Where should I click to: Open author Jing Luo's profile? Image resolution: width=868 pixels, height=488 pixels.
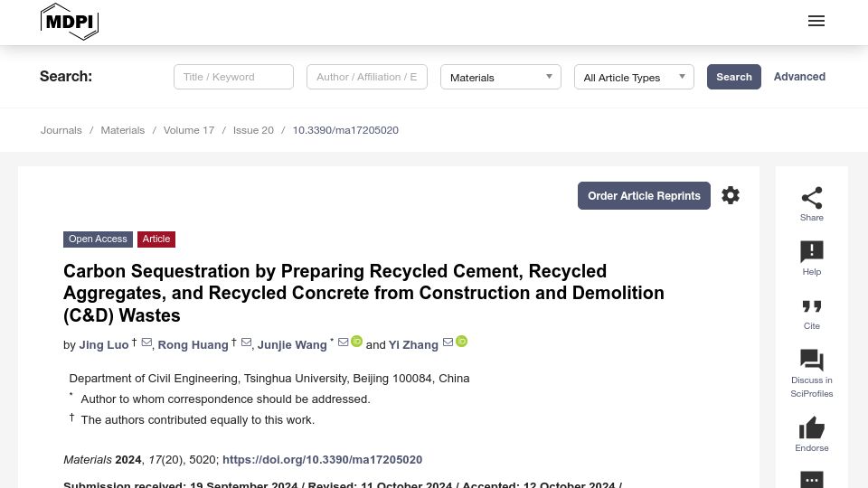(x=104, y=344)
